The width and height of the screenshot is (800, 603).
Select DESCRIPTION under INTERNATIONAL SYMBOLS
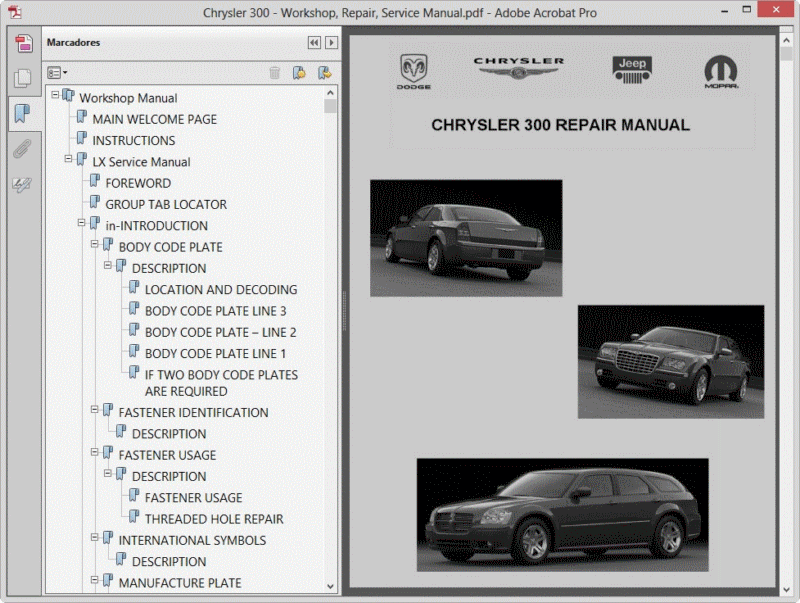(169, 562)
